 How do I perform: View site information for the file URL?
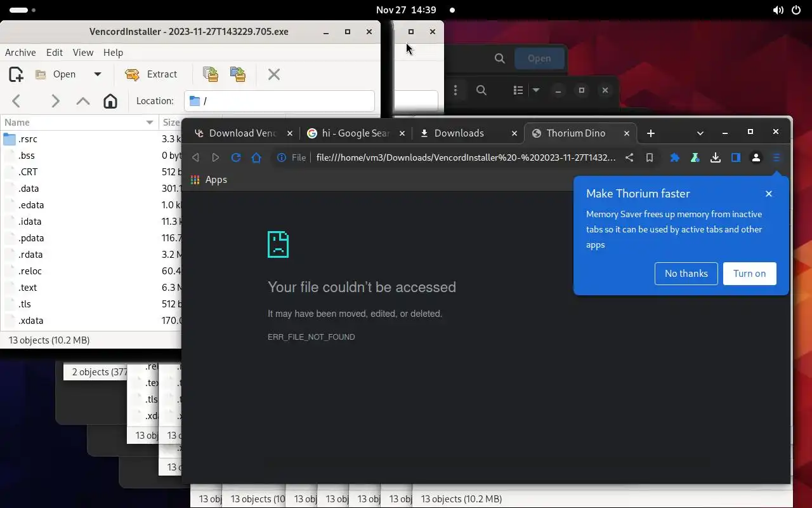291,157
